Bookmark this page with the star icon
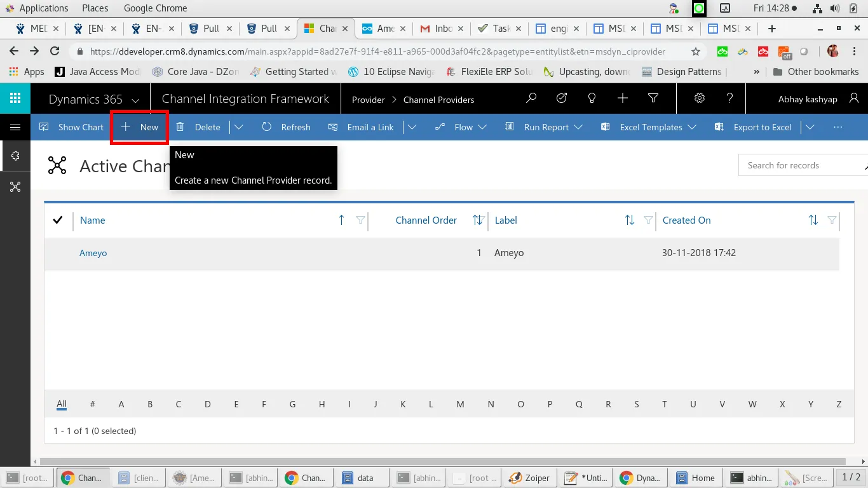868x488 pixels. coord(696,51)
